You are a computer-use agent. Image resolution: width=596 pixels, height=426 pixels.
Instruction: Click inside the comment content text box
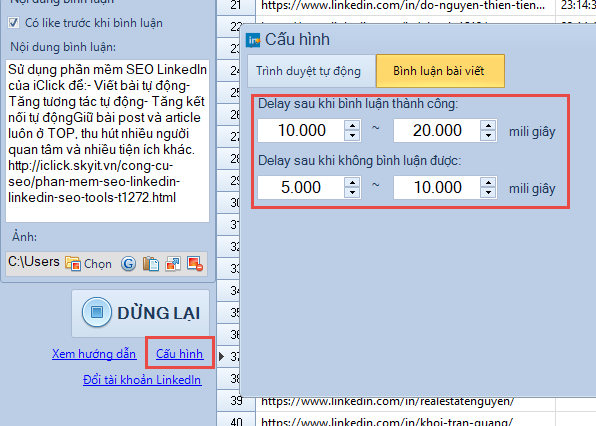[x=107, y=141]
